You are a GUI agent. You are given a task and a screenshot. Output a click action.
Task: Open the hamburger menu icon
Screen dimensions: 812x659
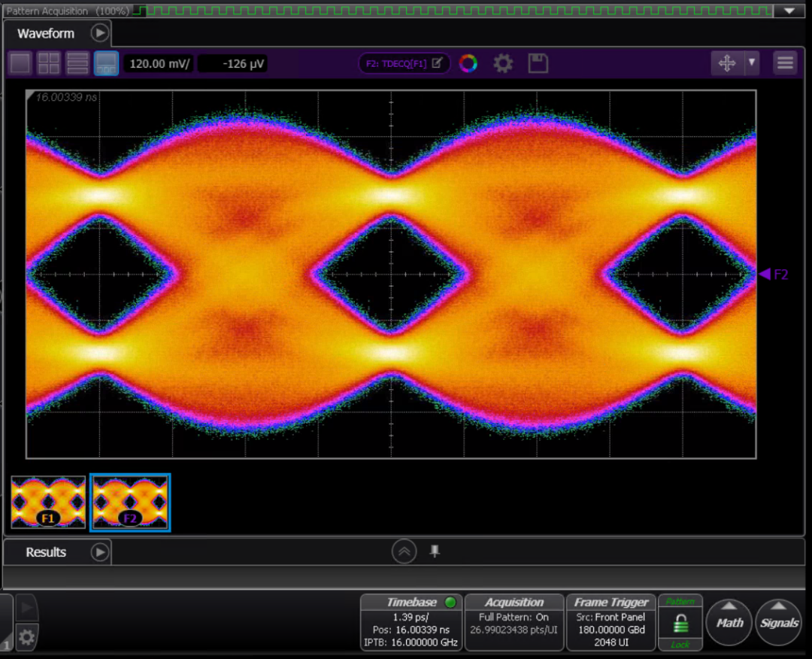(x=785, y=63)
